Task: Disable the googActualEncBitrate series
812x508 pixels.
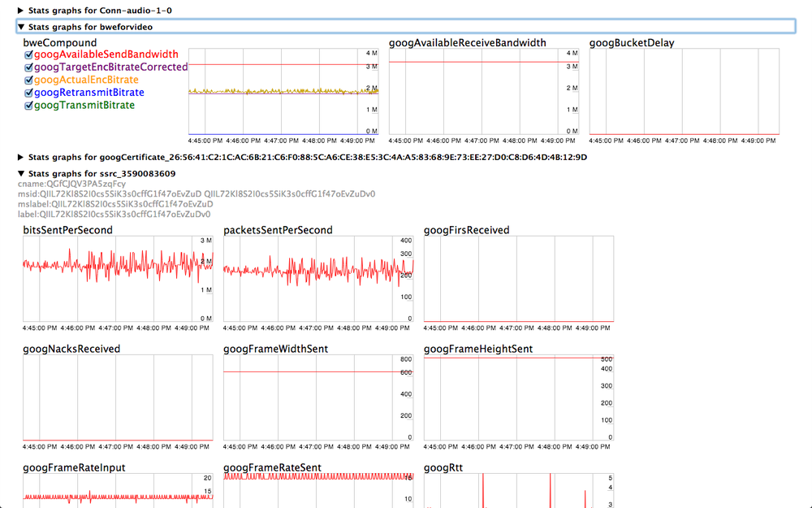Action: pyautogui.click(x=28, y=79)
